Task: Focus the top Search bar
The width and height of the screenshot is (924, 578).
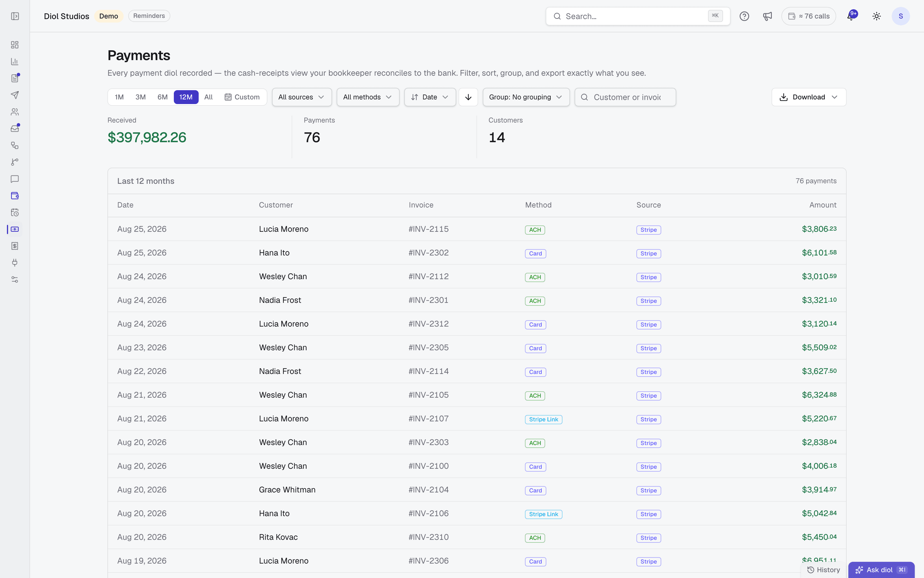Action: 638,16
